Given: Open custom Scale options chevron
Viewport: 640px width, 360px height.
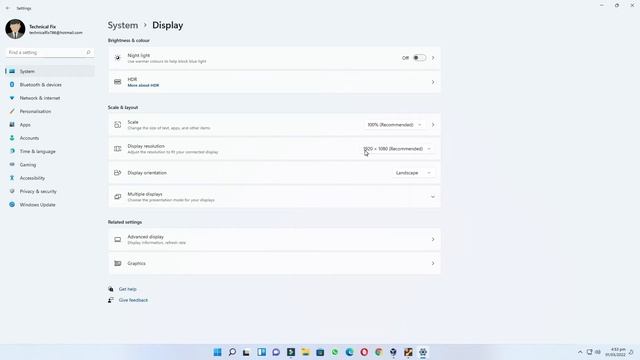Looking at the screenshot, I should coord(433,125).
